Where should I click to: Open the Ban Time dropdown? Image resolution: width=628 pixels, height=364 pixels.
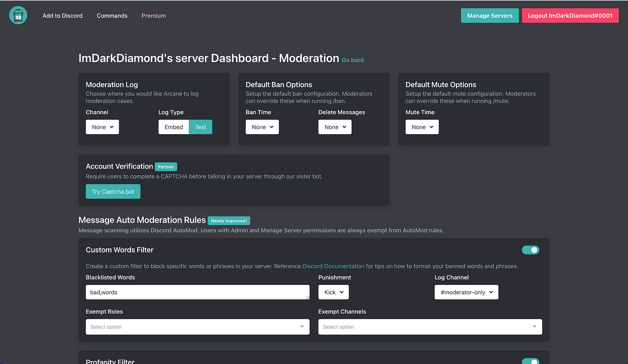click(x=262, y=127)
